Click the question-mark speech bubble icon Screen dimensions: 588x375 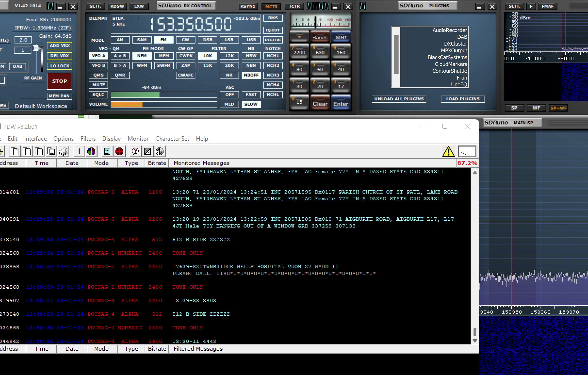135,151
